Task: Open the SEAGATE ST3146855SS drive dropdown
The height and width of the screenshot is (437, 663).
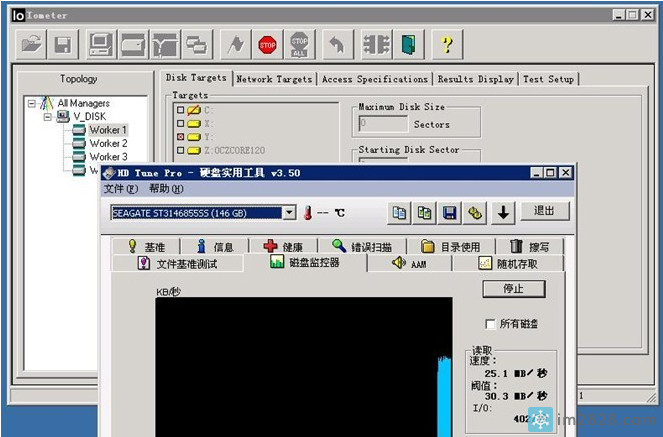Action: pyautogui.click(x=289, y=212)
